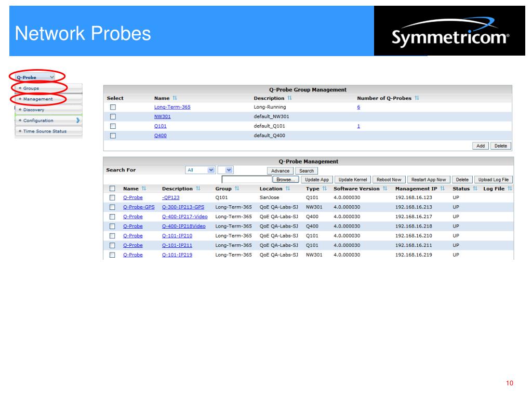
Task: Sort probes by Status arrows
Action: (x=475, y=189)
